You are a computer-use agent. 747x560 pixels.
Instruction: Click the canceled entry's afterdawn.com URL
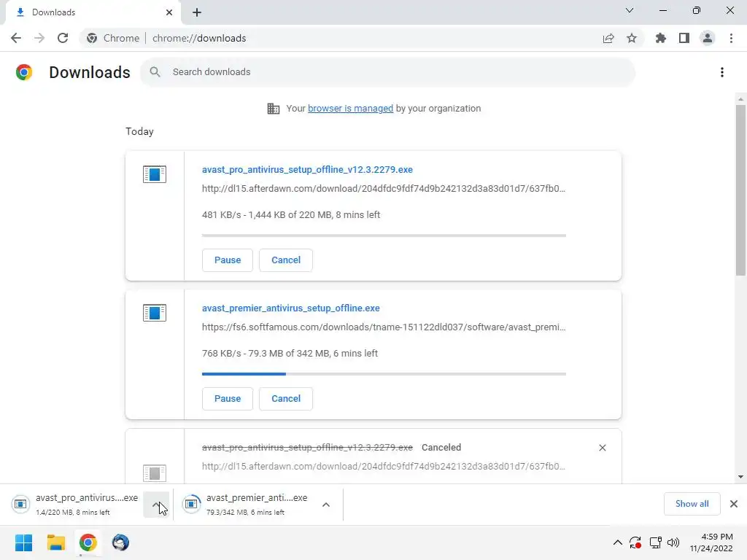pyautogui.click(x=384, y=466)
